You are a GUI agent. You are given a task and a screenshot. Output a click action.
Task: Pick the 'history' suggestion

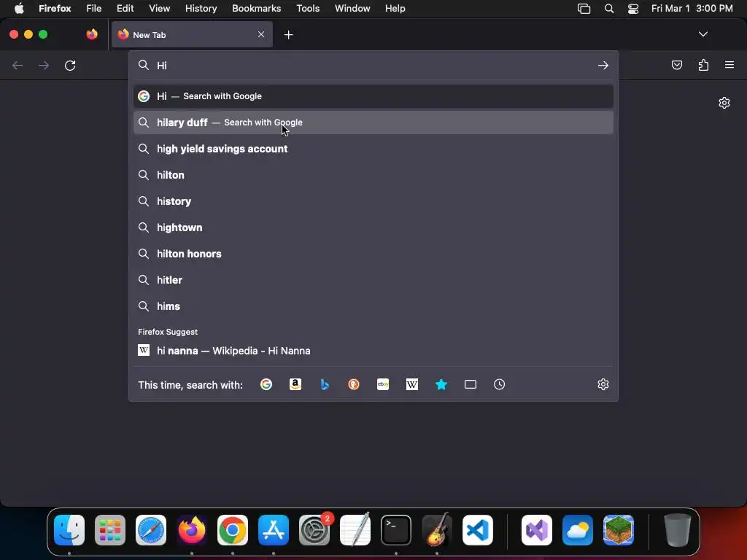click(373, 201)
